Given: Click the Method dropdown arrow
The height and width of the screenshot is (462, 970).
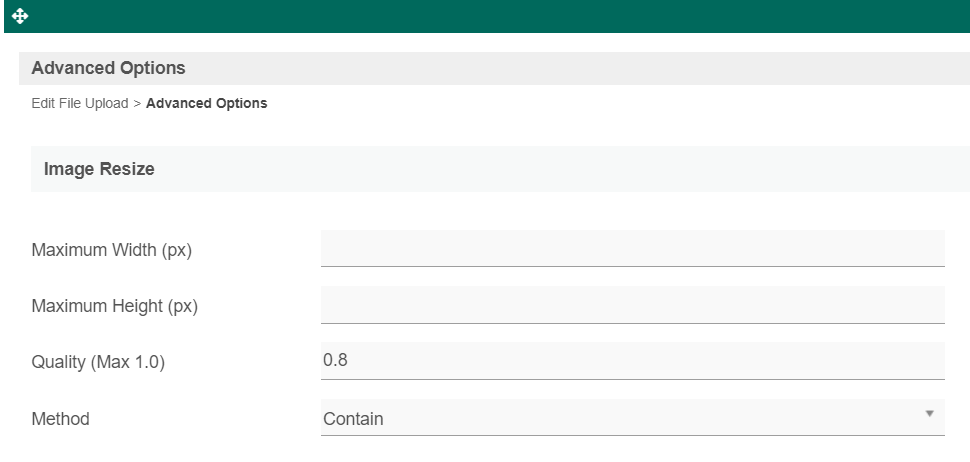Looking at the screenshot, I should [929, 414].
